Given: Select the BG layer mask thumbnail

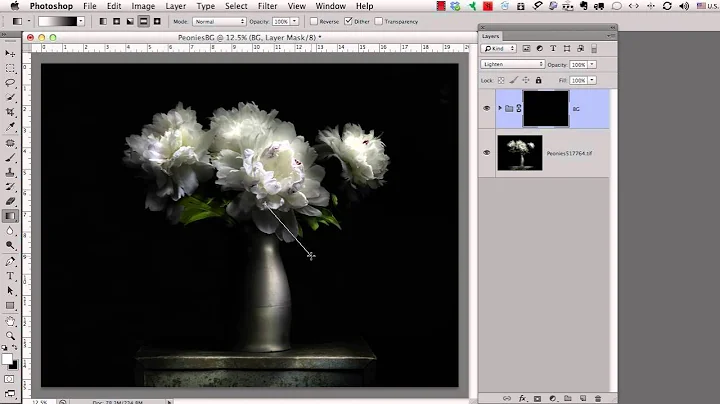Looking at the screenshot, I should click(x=546, y=107).
